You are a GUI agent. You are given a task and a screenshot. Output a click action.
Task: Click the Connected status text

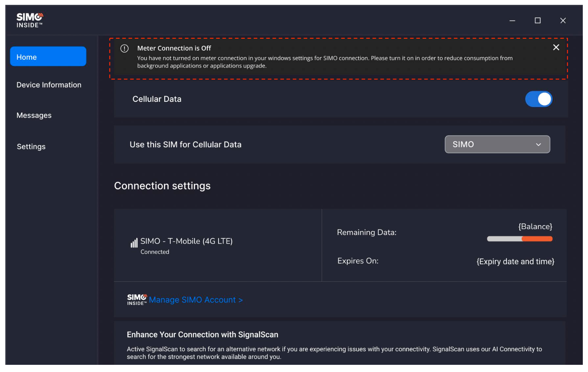pyautogui.click(x=155, y=252)
